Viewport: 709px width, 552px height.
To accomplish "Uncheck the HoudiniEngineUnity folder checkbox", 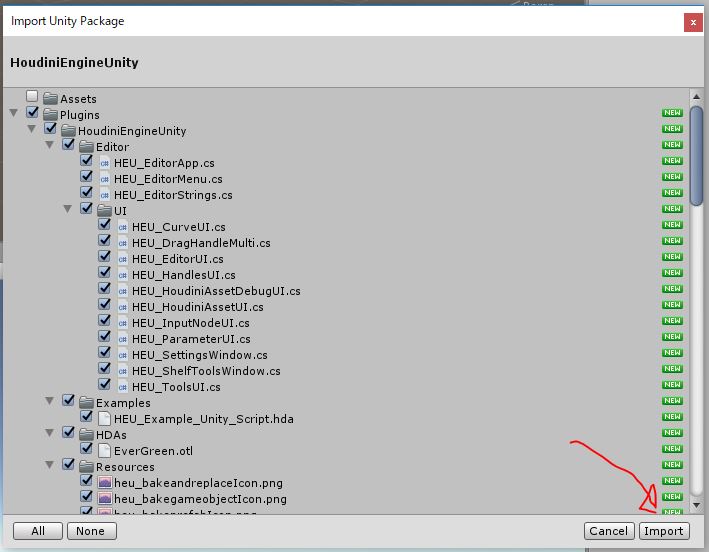I will click(50, 128).
